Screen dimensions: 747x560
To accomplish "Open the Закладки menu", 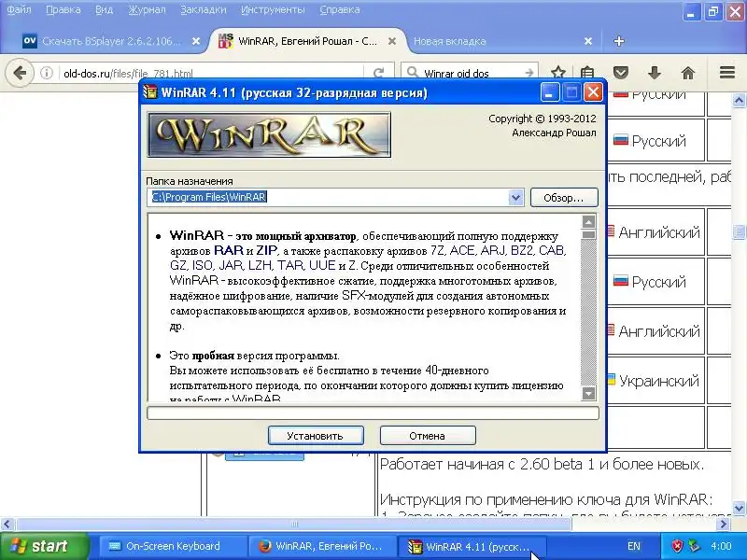I will [204, 9].
